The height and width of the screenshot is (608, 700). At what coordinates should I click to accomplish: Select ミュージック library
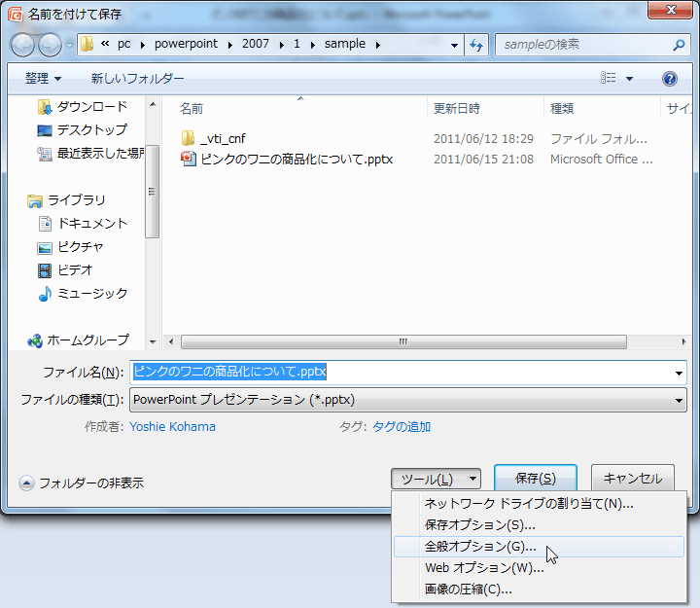tap(83, 294)
